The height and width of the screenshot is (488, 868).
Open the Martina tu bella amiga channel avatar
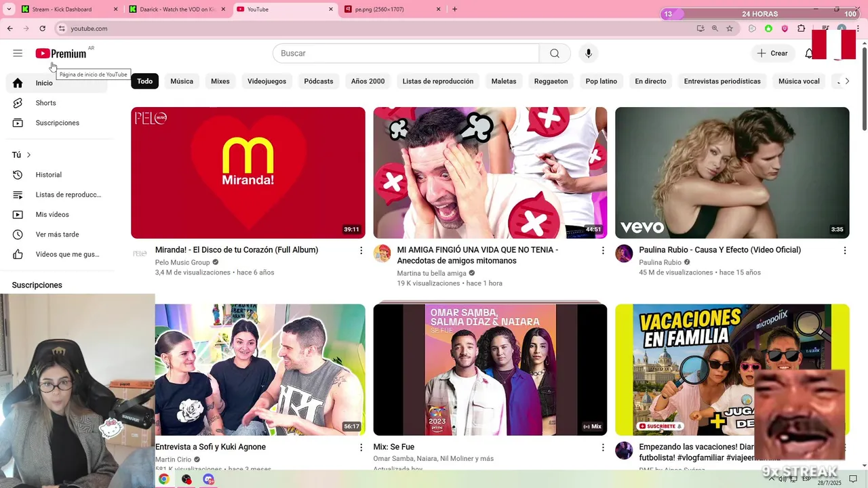[382, 253]
